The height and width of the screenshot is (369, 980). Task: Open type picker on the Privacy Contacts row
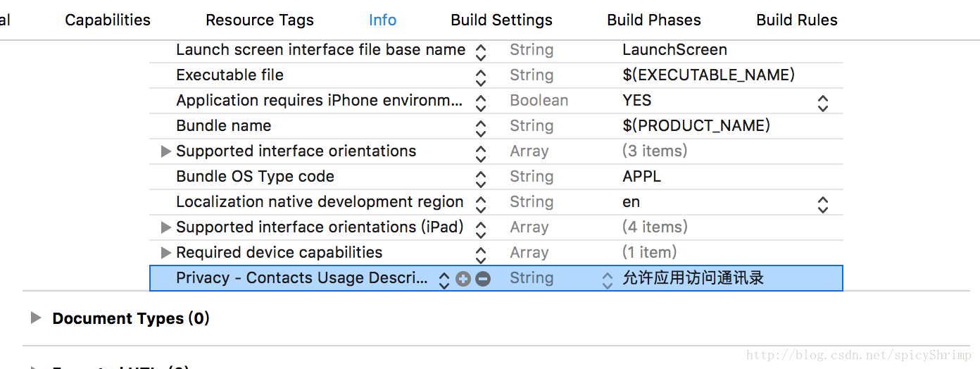pyautogui.click(x=608, y=280)
